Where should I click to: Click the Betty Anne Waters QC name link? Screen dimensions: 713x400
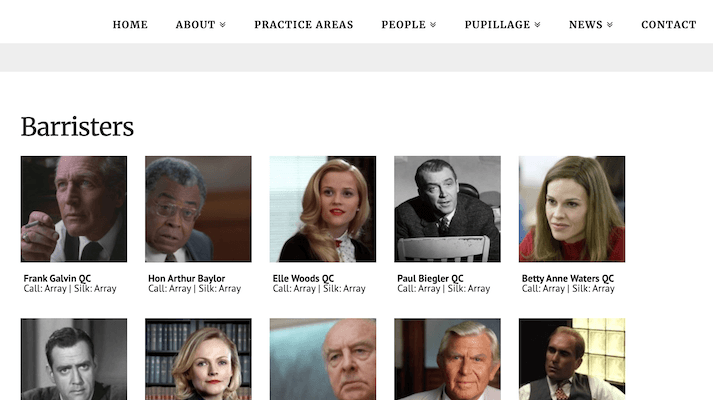(x=568, y=278)
